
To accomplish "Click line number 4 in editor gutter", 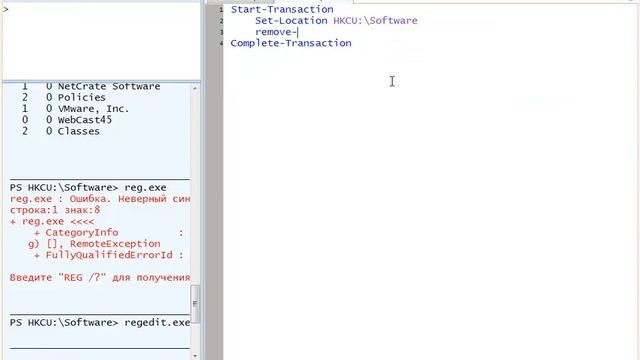I will pyautogui.click(x=221, y=43).
